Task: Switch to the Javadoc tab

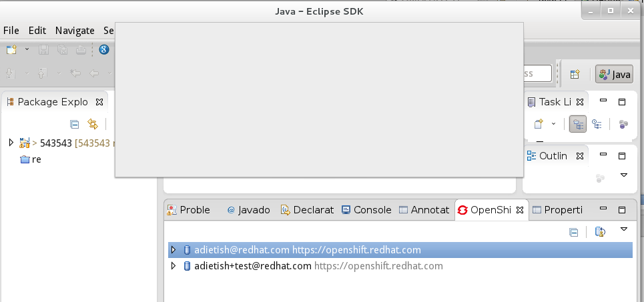Action: tap(248, 210)
